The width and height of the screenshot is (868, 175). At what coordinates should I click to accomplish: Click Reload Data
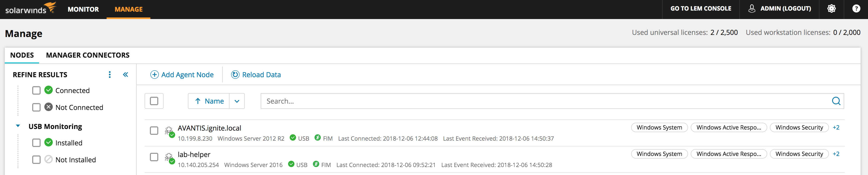click(x=256, y=75)
